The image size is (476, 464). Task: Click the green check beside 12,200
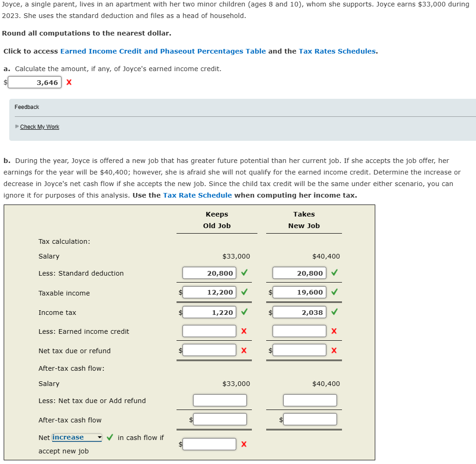pyautogui.click(x=244, y=292)
